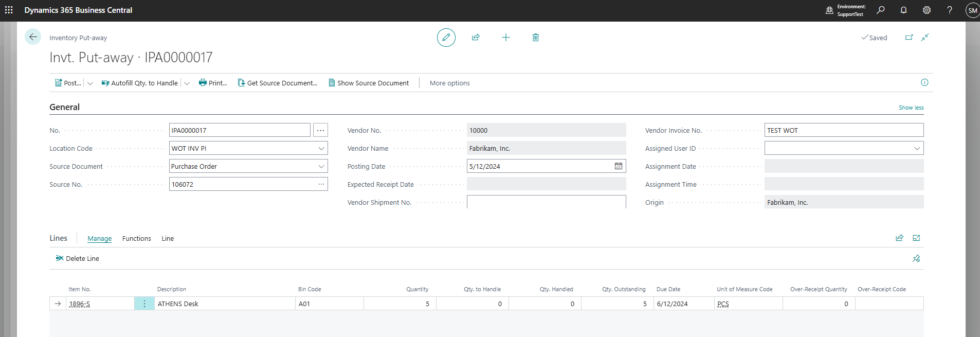The image size is (980, 337).
Task: Click the Dynamics 365 Business Central title
Action: 78,10
